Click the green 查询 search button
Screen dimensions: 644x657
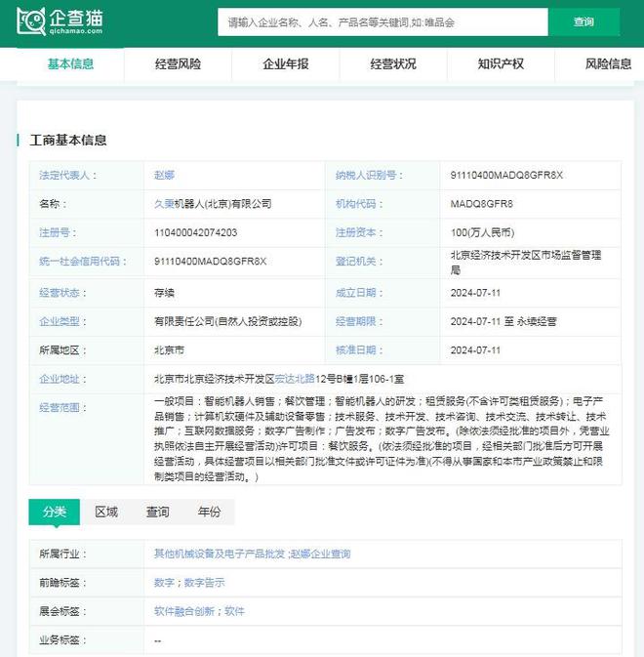[584, 22]
